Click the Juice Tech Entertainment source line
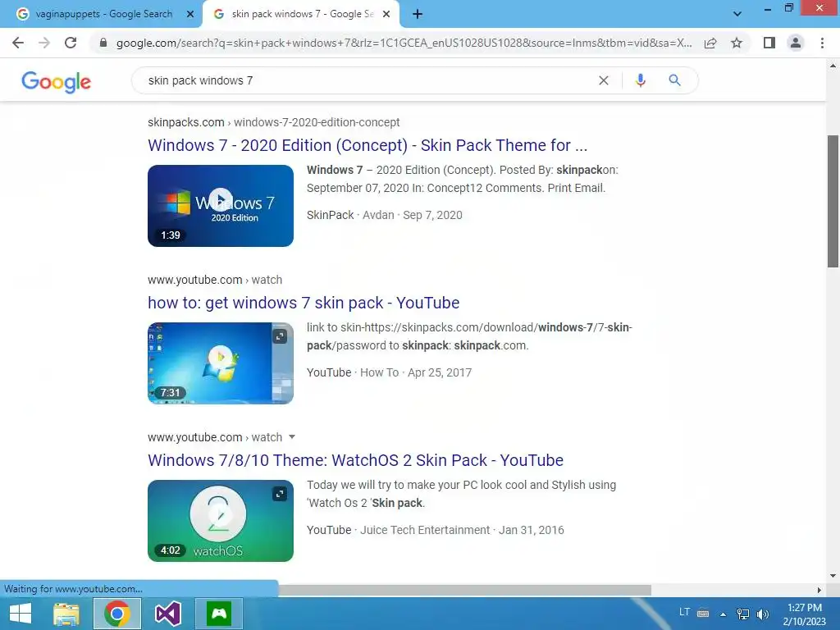 [x=435, y=530]
